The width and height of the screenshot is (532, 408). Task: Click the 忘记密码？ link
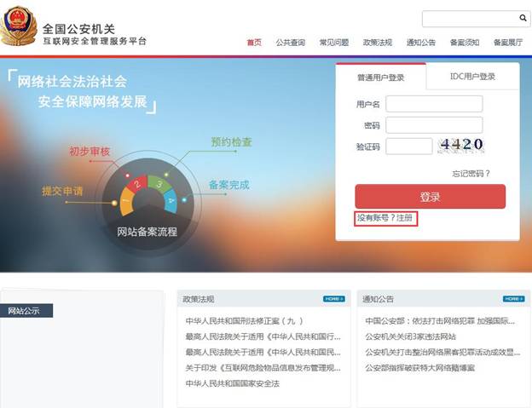(x=471, y=174)
